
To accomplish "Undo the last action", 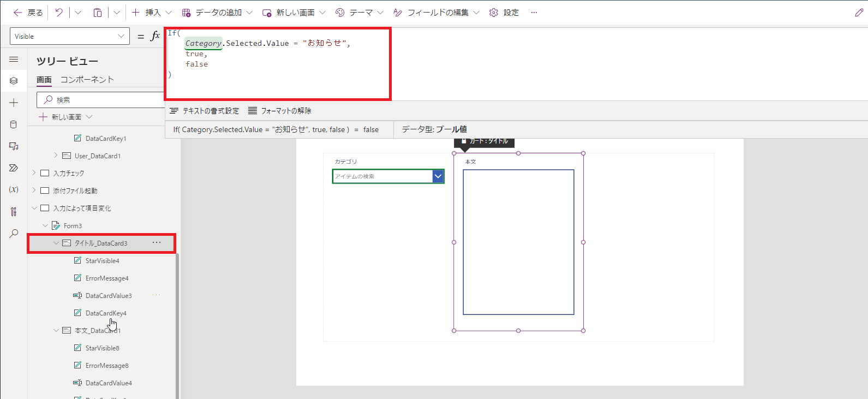I will click(x=59, y=13).
